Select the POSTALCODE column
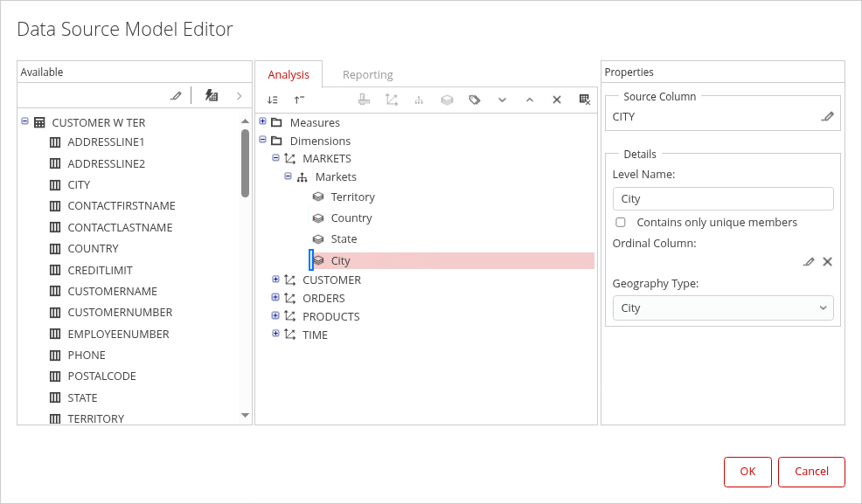This screenshot has width=862, height=504. [x=101, y=376]
